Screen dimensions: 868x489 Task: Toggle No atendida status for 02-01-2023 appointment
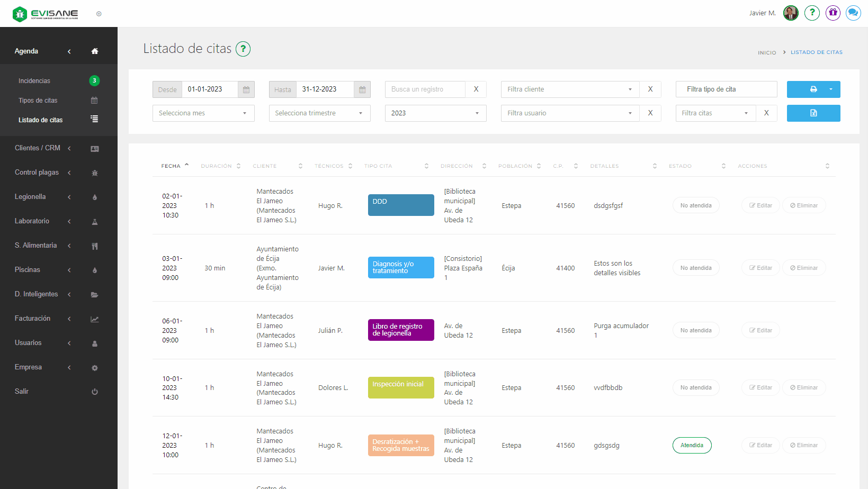tap(696, 205)
